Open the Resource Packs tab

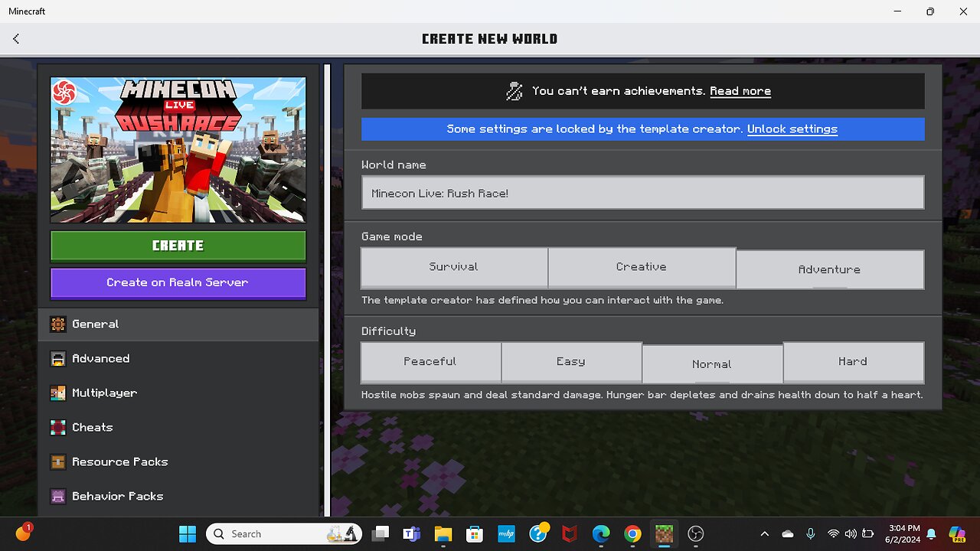click(x=178, y=461)
